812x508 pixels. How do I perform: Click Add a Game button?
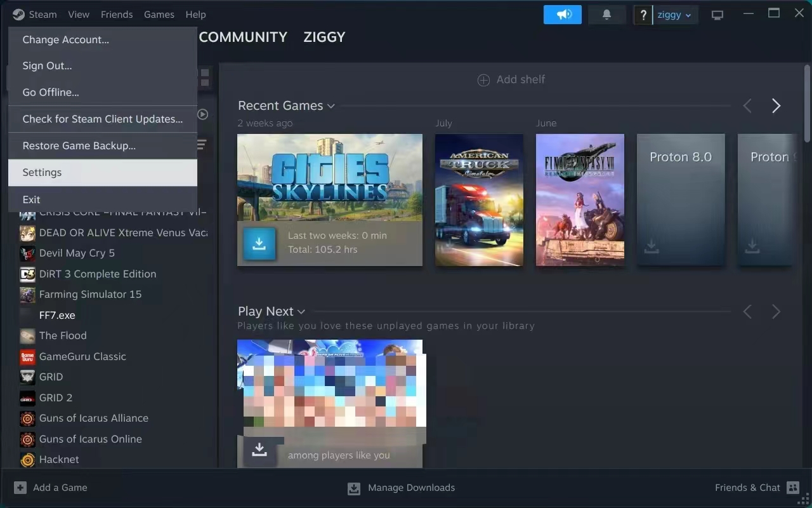[51, 488]
